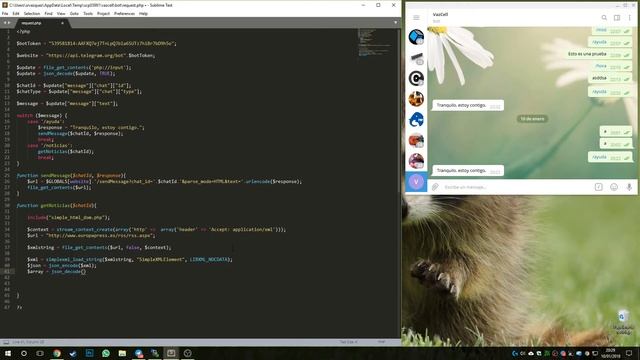Open Selection menu in Sublime Text
The height and width of the screenshot is (360, 640).
pyautogui.click(x=32, y=13)
